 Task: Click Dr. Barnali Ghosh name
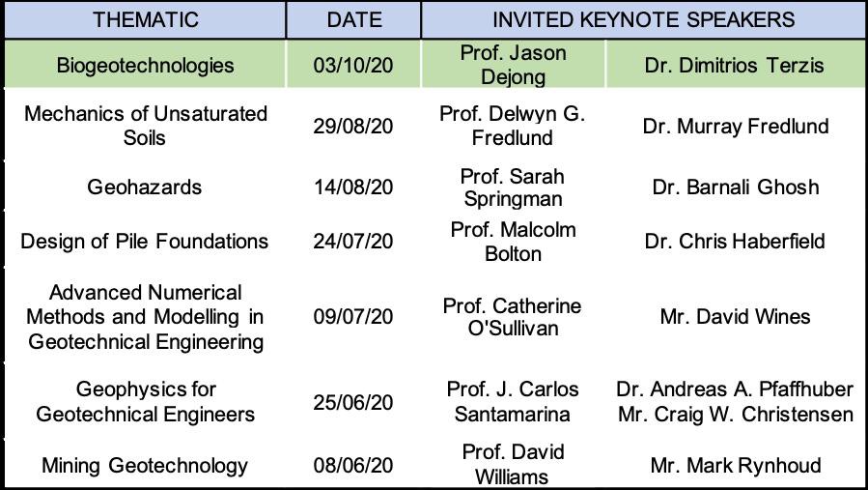click(735, 188)
